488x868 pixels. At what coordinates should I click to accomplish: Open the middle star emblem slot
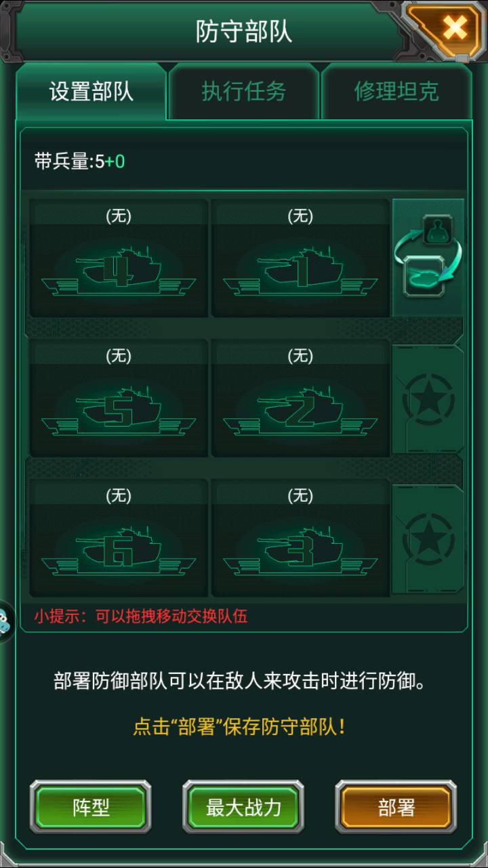[x=428, y=399]
